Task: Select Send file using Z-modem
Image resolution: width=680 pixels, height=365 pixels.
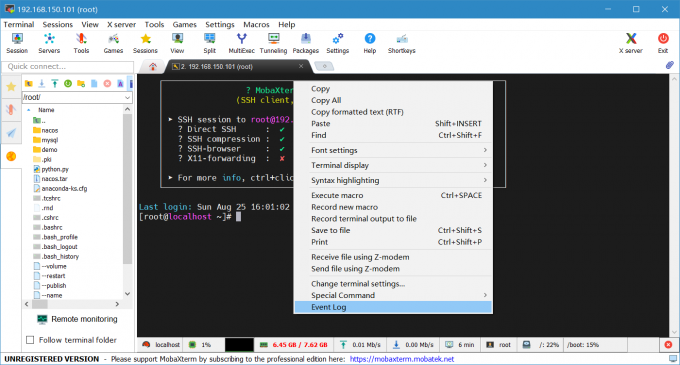Action: [393, 269]
